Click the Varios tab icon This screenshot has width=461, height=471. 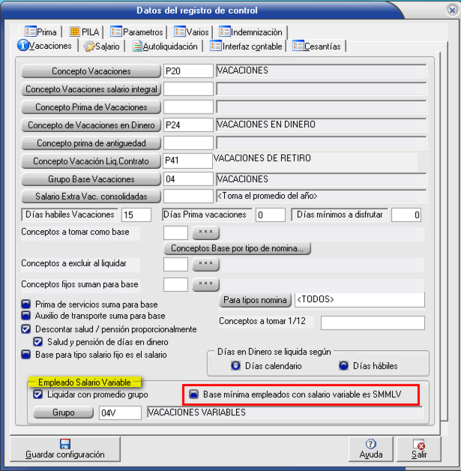180,32
